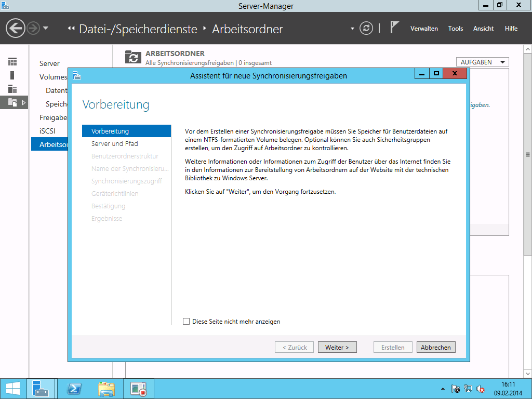
Task: Expand the File and Storage Services flyout arrow
Action: click(x=24, y=102)
